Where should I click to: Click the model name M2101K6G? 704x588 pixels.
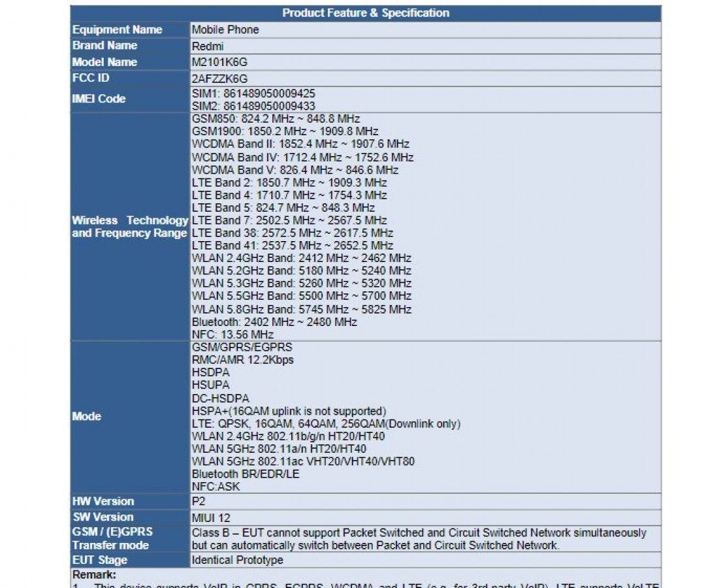(219, 63)
